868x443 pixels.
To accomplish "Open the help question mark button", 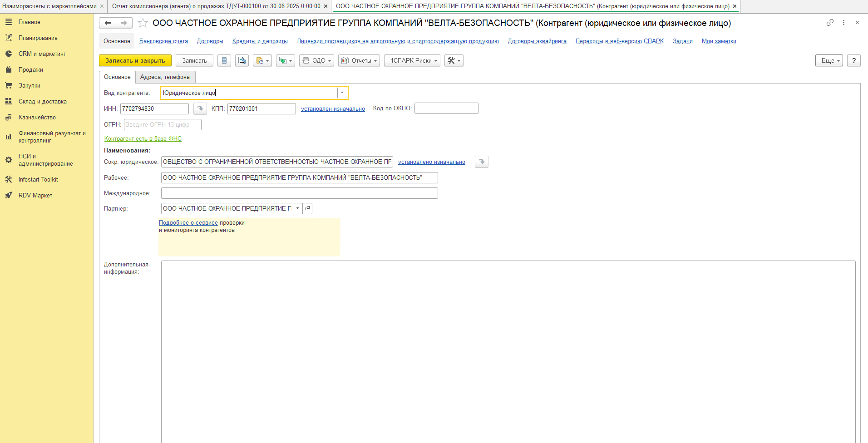I will 854,60.
